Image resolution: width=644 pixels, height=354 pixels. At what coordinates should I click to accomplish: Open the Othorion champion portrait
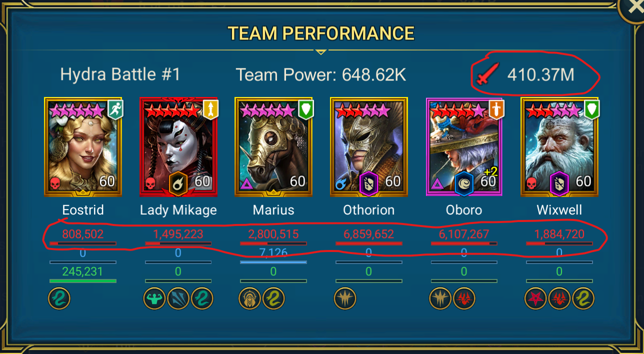369,147
